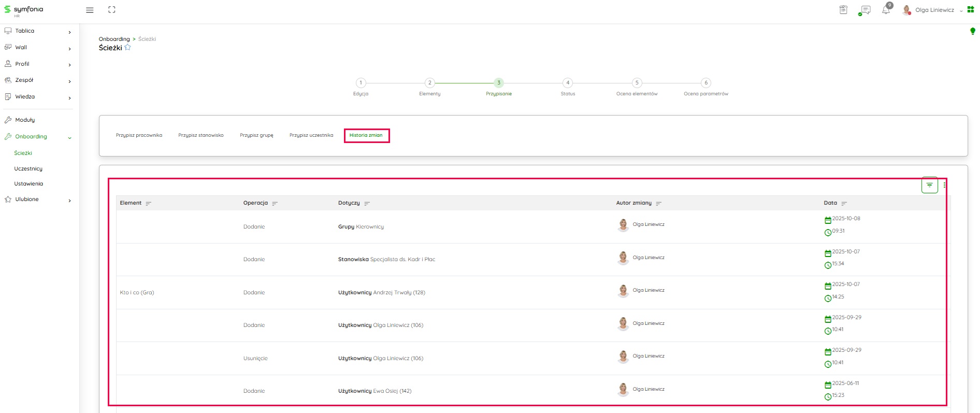Viewport: 980px width, 413px height.
Task: Open Moduły in the sidebar
Action: 25,120
